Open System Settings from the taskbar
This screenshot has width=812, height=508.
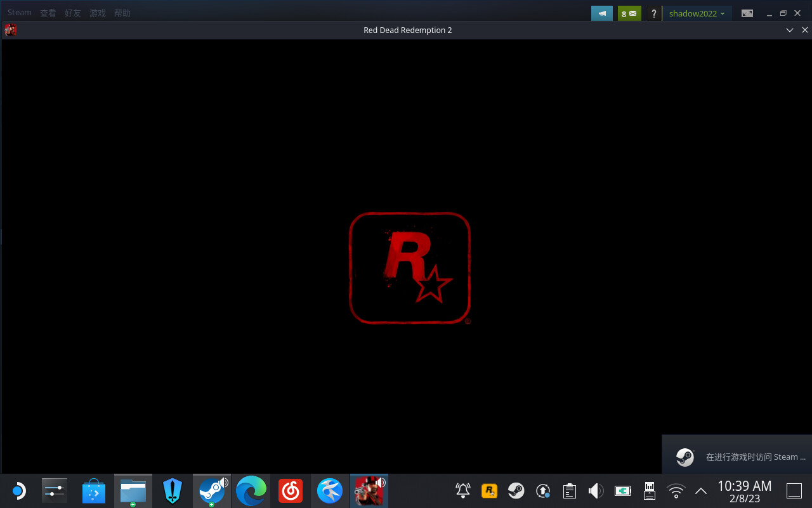pos(54,491)
